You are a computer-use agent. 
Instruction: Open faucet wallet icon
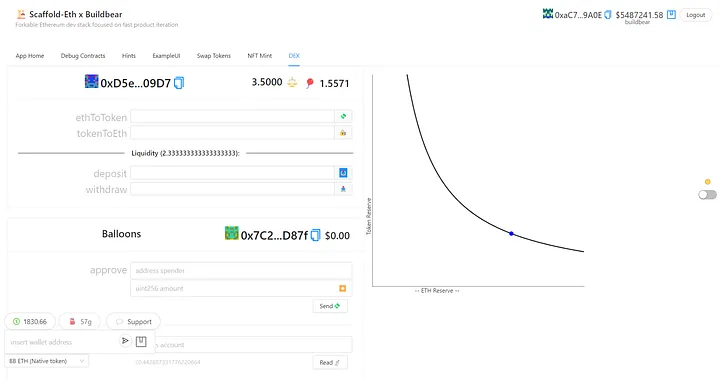click(x=141, y=341)
